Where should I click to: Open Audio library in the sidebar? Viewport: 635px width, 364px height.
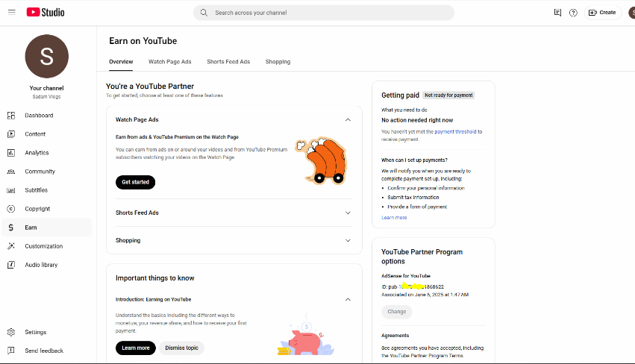point(46,264)
